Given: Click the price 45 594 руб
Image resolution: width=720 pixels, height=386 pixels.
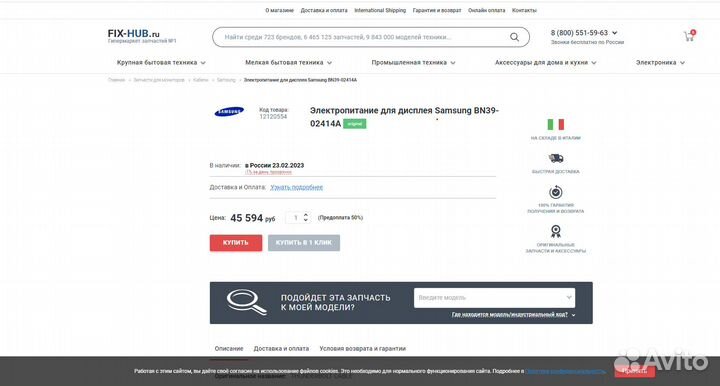Looking at the screenshot, I should (253, 218).
